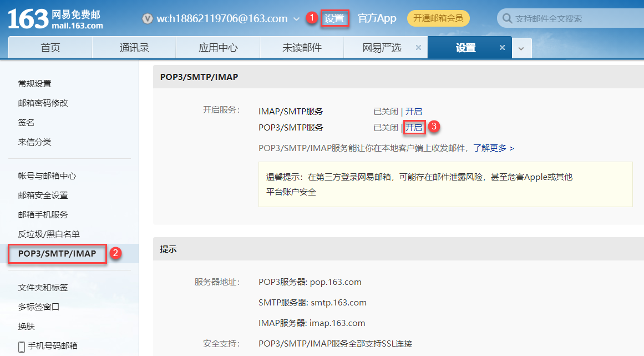Image resolution: width=644 pixels, height=356 pixels.
Task: Expand the account dropdown arrow next to email address
Action: (x=296, y=19)
